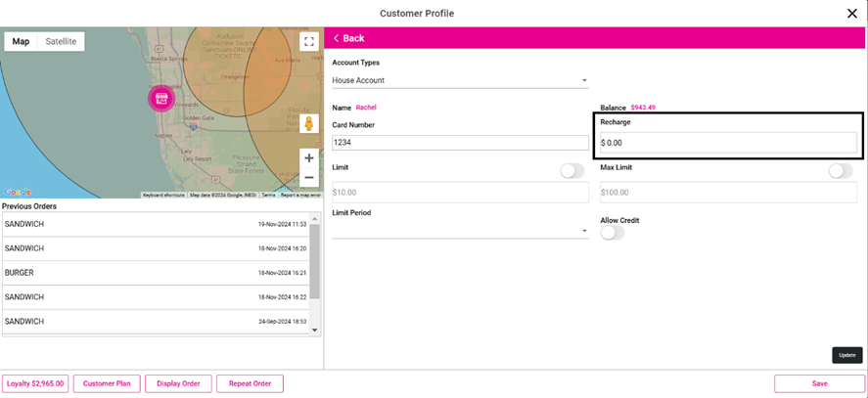Click the Street View pegman icon

tap(309, 123)
